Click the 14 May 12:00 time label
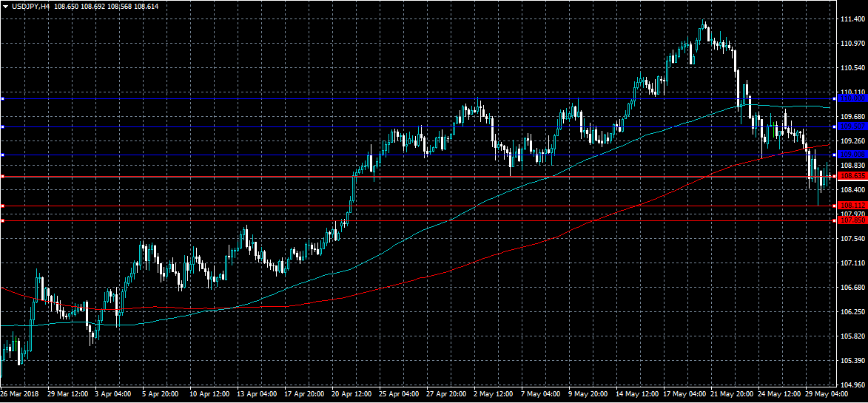 coord(637,394)
